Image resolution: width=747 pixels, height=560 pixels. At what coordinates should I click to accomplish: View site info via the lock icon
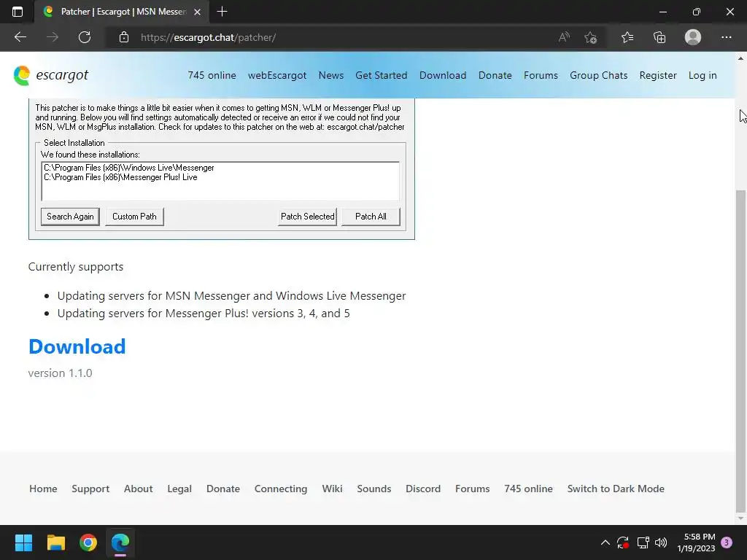124,37
